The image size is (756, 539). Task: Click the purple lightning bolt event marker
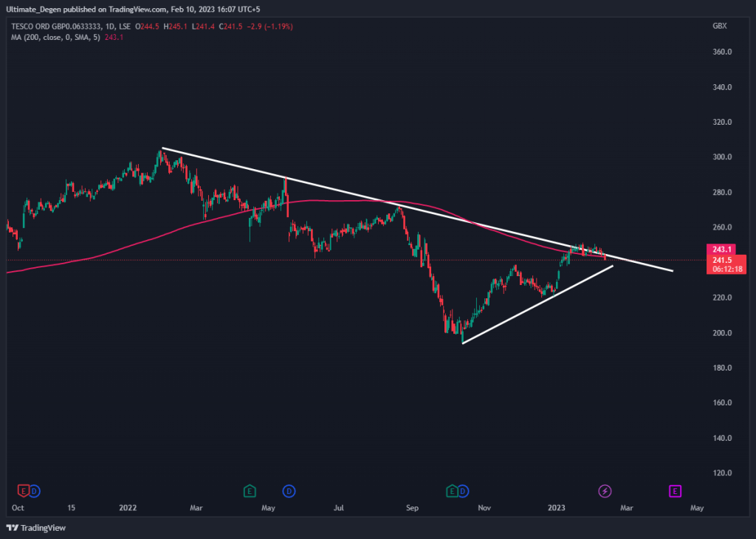[605, 491]
